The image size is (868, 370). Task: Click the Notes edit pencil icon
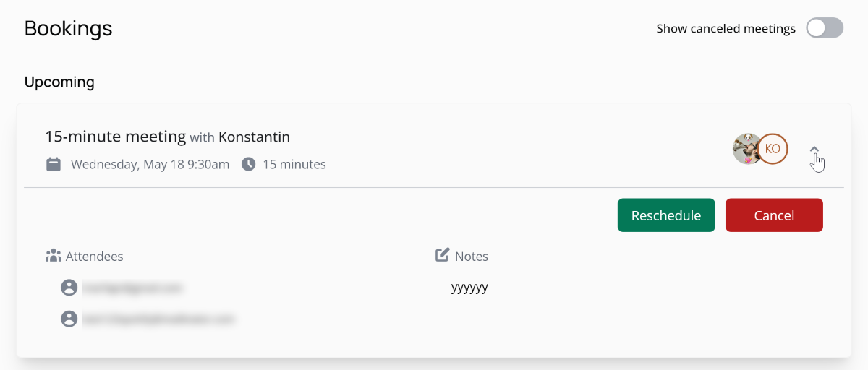click(x=442, y=255)
